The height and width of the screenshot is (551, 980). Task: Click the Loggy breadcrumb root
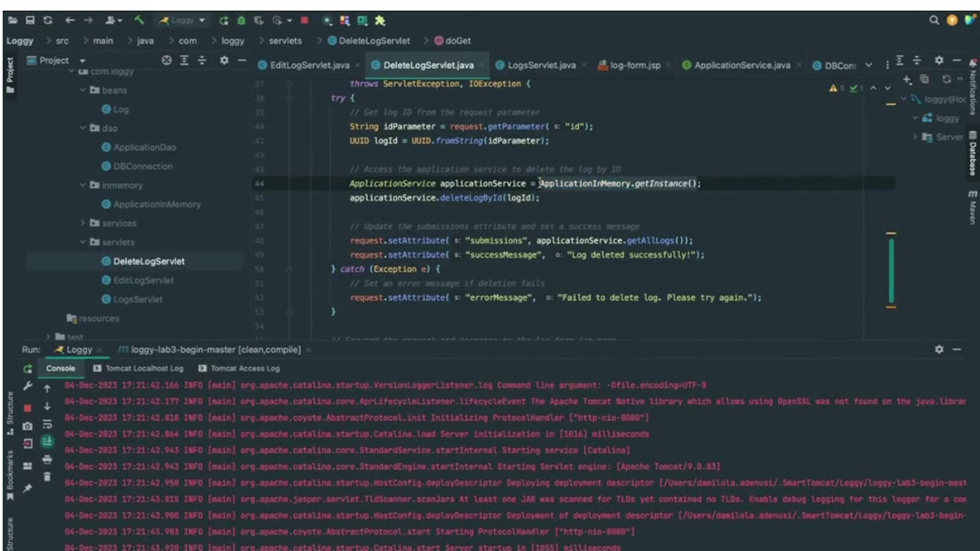[20, 41]
